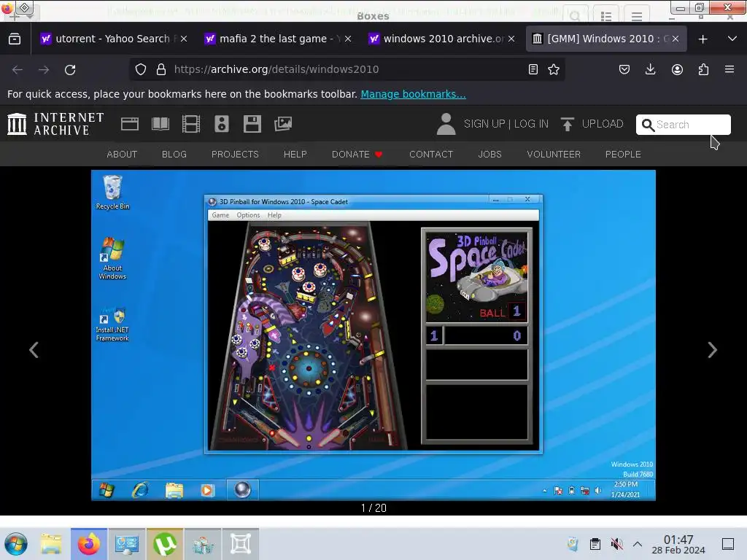This screenshot has width=747, height=560.
Task: Click the Windows 2010 screenshot image
Action: 373,335
